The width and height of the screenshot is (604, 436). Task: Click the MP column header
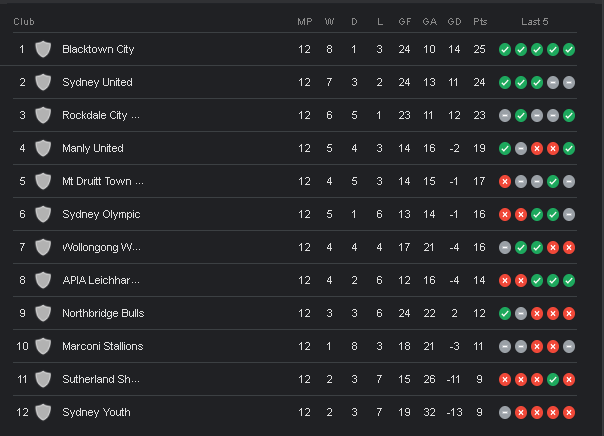pos(305,22)
